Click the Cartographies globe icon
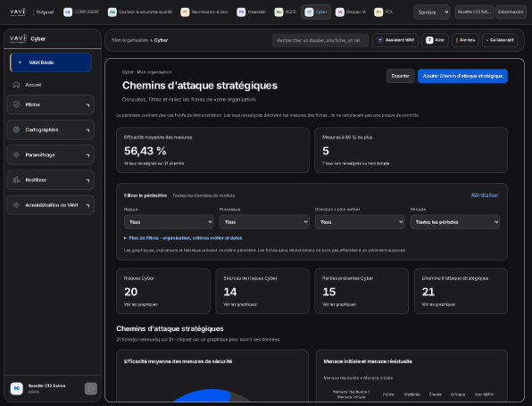The height and width of the screenshot is (406, 532). point(16,129)
